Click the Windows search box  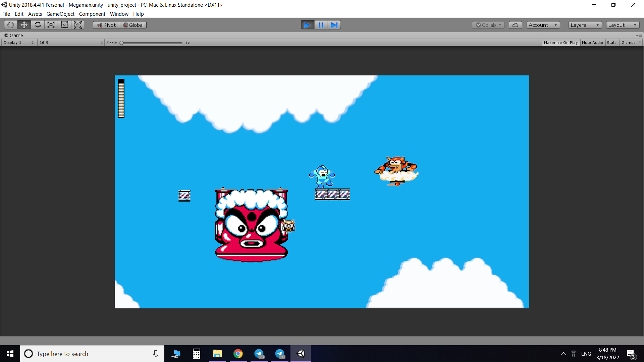92,354
